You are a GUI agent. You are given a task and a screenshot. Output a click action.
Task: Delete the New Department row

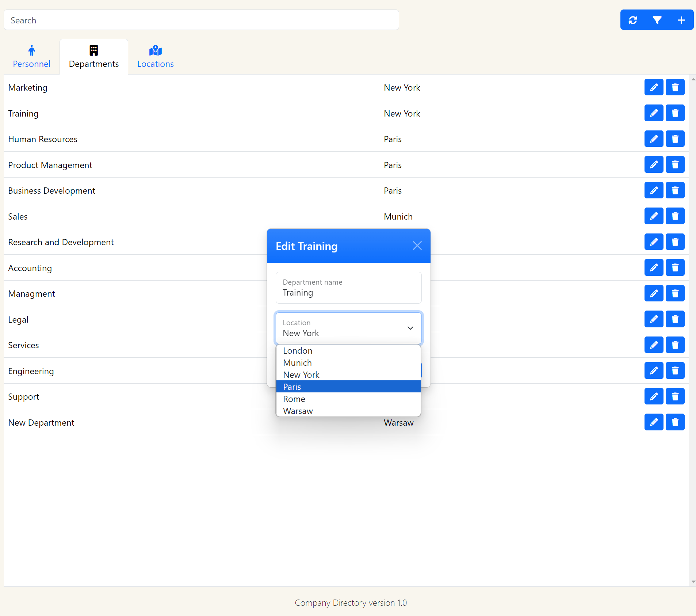coord(675,422)
